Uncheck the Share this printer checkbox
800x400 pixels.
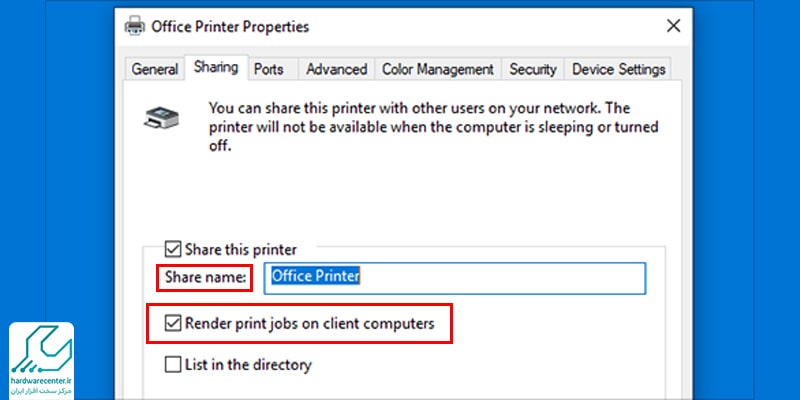[173, 249]
